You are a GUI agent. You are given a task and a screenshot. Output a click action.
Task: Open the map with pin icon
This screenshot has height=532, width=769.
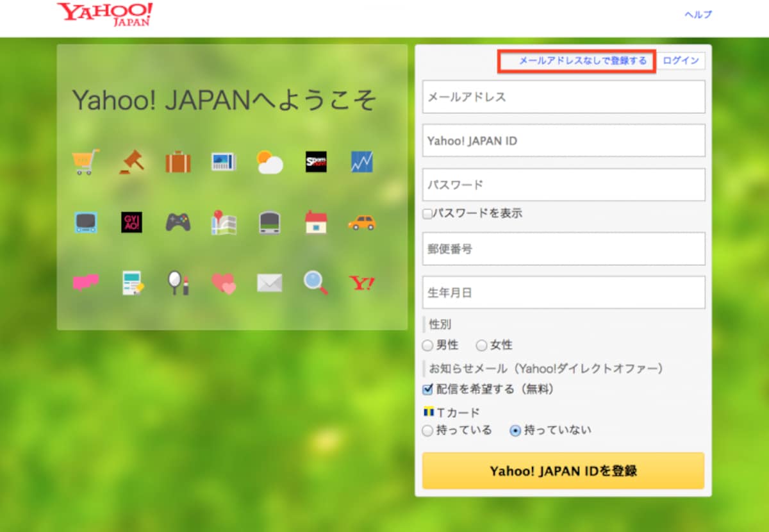[224, 222]
